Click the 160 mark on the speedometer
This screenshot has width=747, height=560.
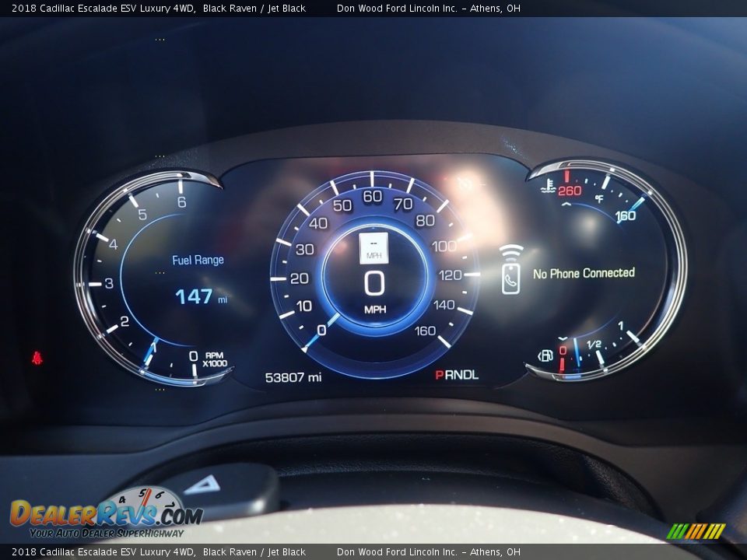[x=425, y=331]
